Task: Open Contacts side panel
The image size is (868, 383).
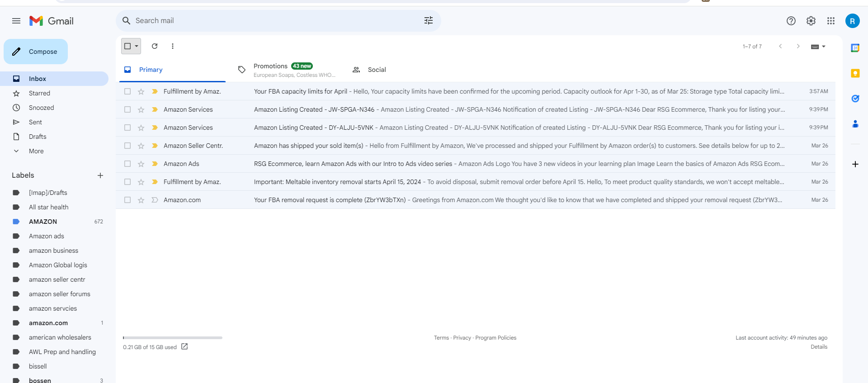Action: click(x=855, y=124)
